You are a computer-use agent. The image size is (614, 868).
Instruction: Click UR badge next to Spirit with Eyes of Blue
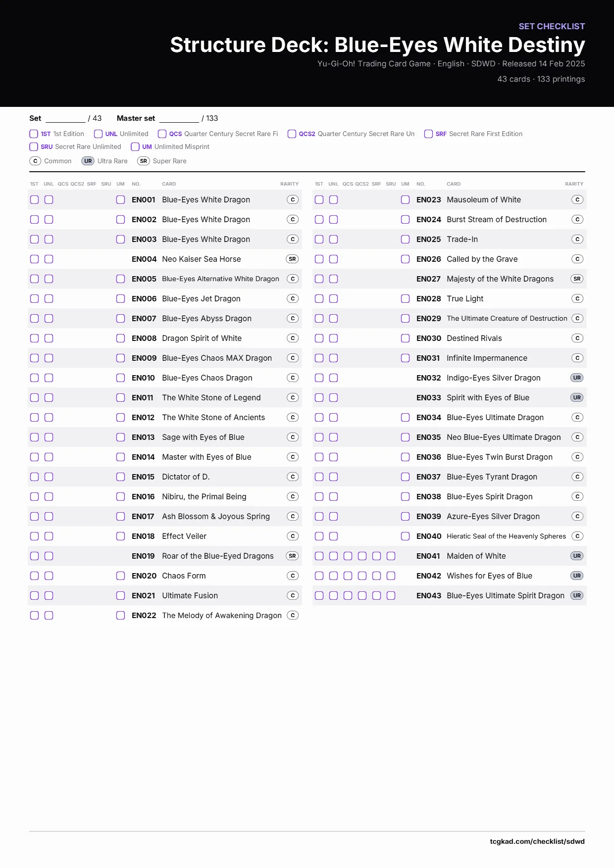[577, 397]
